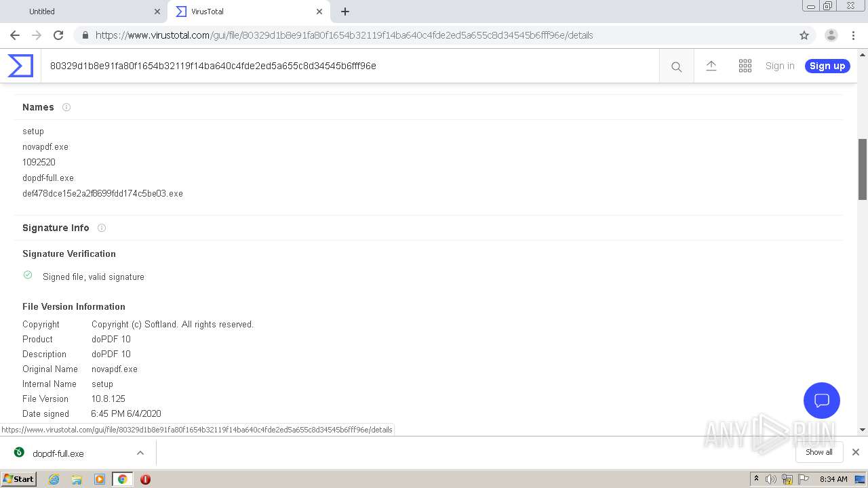Switch to the Untitled tab
Viewport: 868px width, 488px height.
84,12
